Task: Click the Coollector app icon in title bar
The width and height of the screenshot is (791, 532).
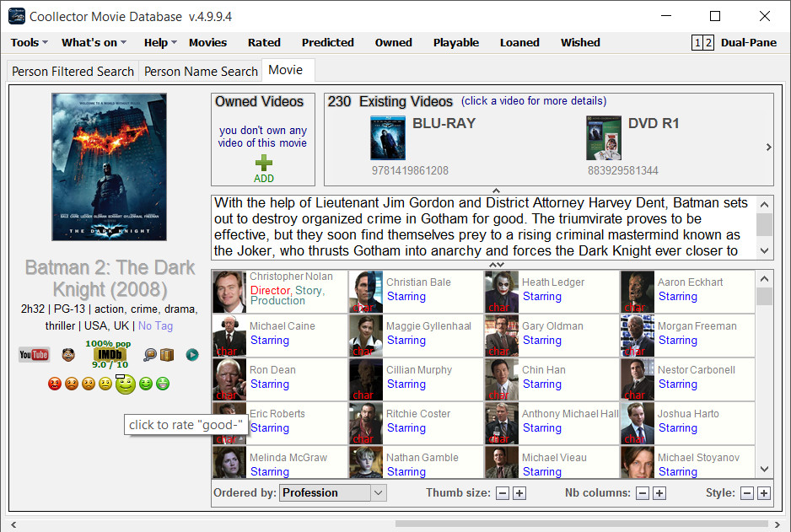Action: (17, 16)
